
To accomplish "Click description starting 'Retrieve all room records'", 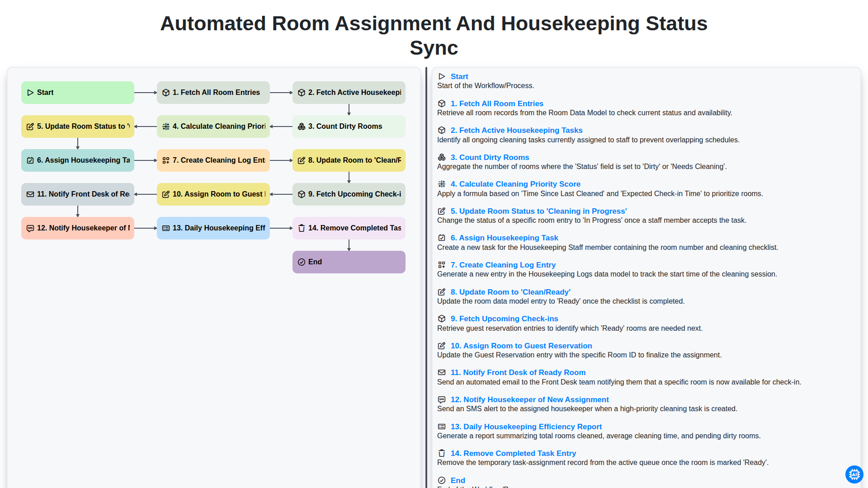I will pos(585,113).
